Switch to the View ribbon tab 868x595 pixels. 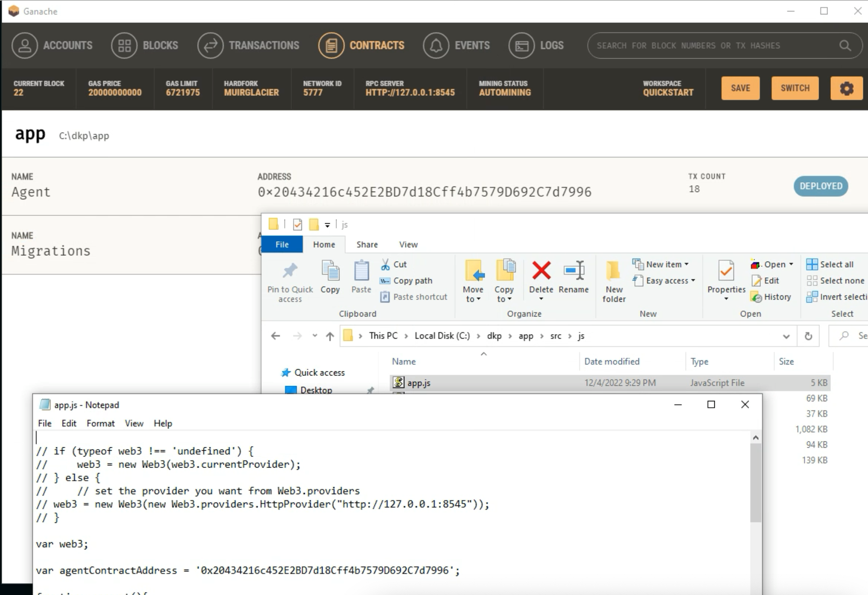coord(408,244)
